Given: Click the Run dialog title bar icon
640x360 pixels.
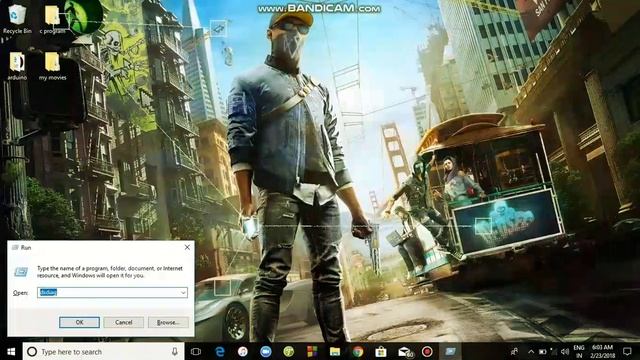Looking at the screenshot, I should click(x=15, y=247).
